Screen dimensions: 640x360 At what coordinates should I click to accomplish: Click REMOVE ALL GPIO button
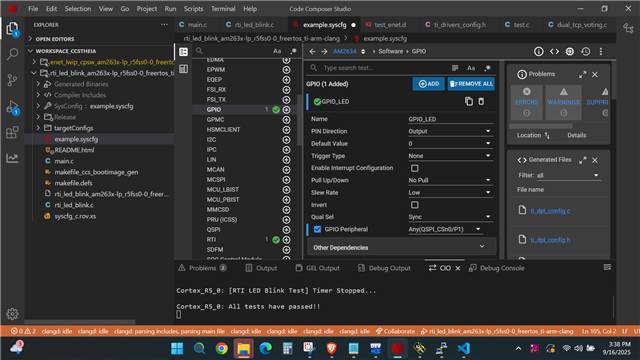click(x=471, y=84)
